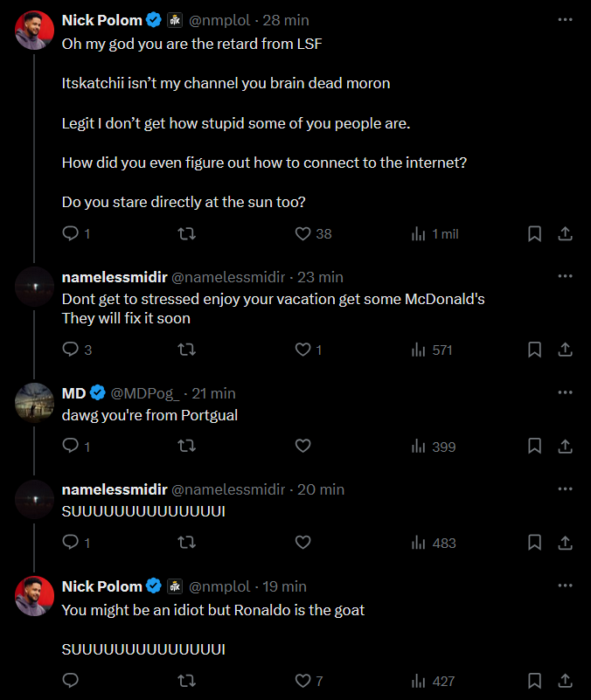The image size is (591, 700).
Task: Click MD's profile avatar
Action: click(x=35, y=403)
